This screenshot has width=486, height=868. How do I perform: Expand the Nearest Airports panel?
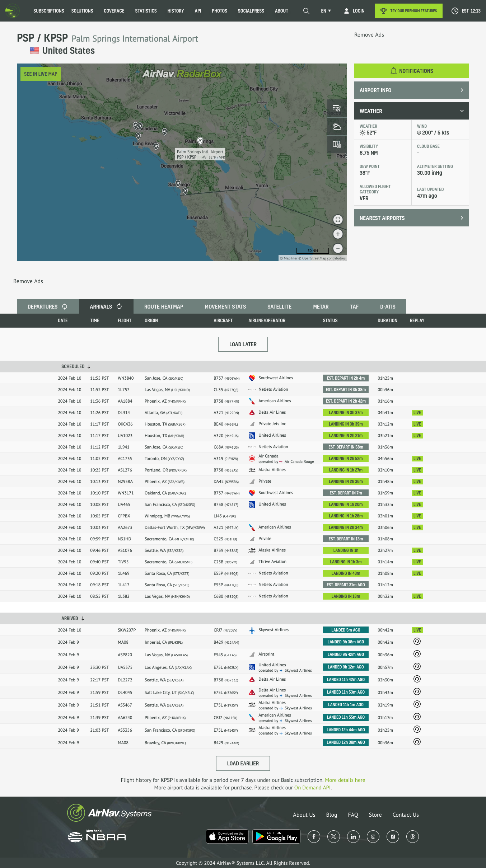411,218
